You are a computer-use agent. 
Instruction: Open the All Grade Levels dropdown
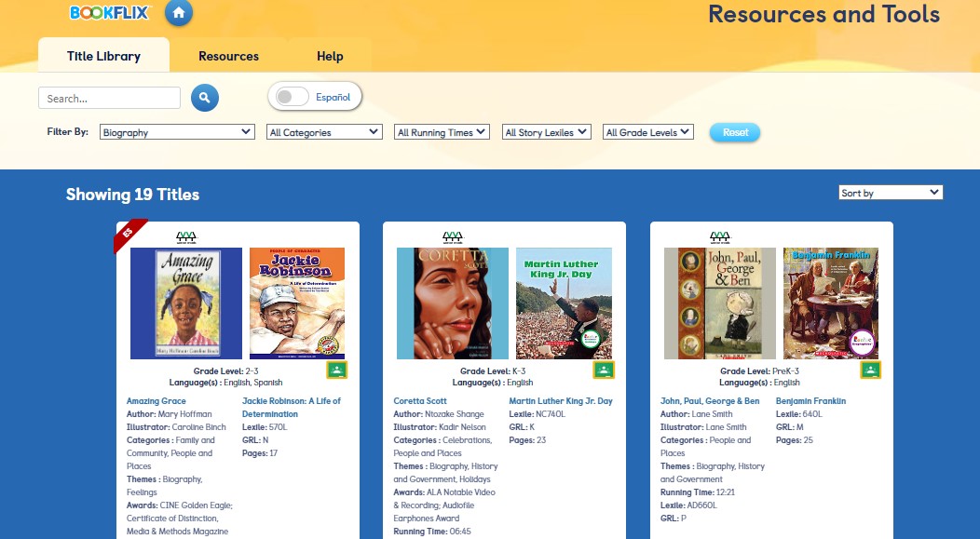click(648, 132)
